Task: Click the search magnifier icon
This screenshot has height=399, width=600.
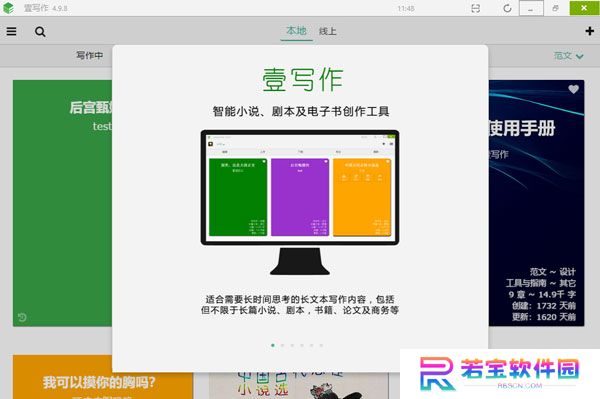Action: click(40, 31)
